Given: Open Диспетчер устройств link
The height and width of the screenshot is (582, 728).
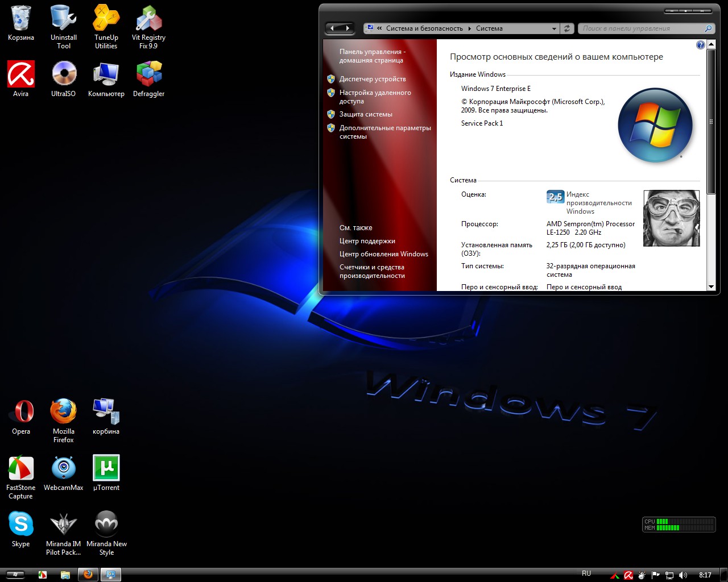Looking at the screenshot, I should coord(373,79).
